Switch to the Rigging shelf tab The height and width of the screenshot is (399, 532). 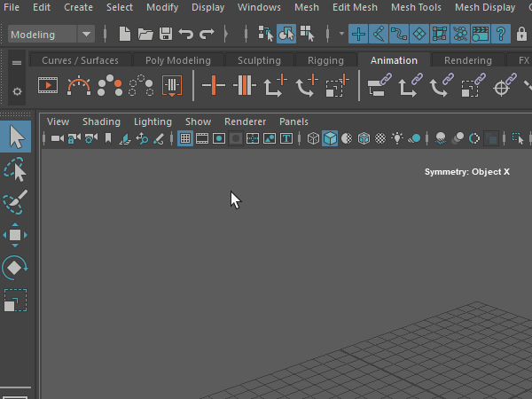tap(325, 61)
